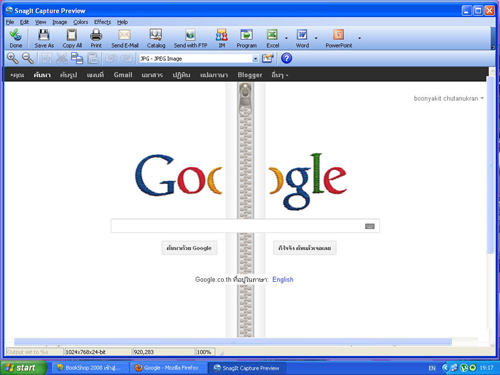Open the Image menu
The height and width of the screenshot is (375, 500).
tap(60, 22)
